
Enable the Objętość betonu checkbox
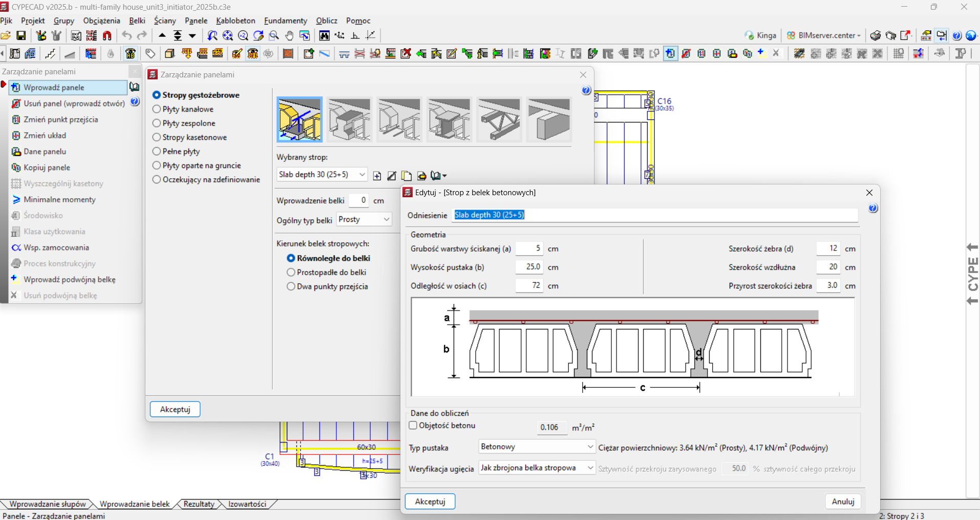tap(413, 426)
